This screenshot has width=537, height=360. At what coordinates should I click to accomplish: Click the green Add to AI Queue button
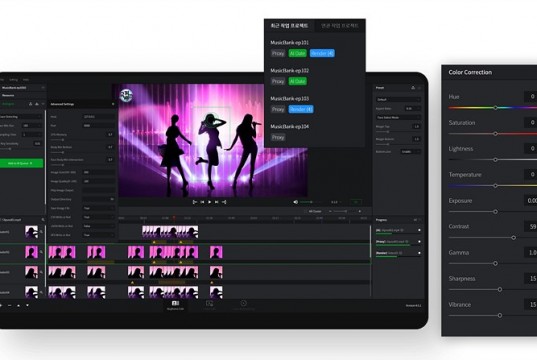(x=21, y=163)
